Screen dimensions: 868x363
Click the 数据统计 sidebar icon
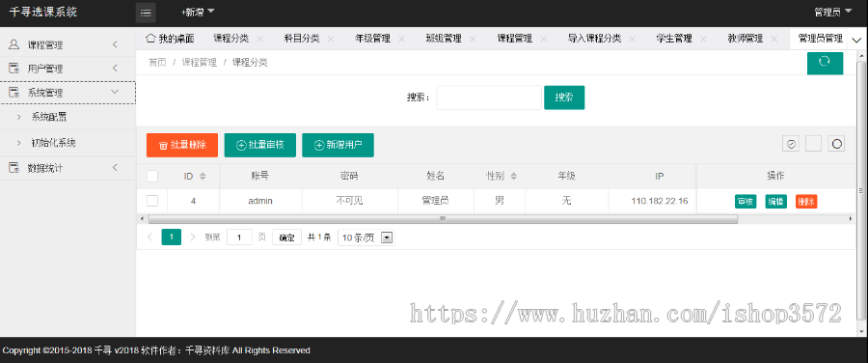coord(14,167)
